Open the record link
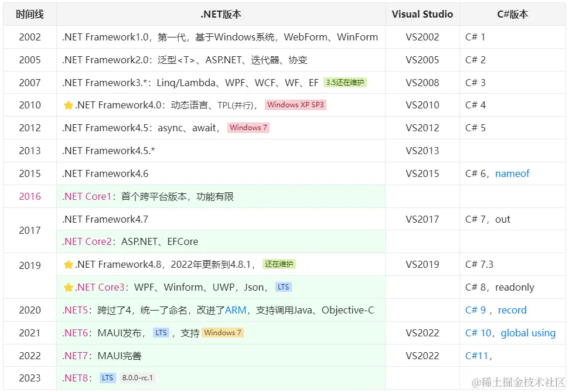The image size is (569, 392). point(512,310)
